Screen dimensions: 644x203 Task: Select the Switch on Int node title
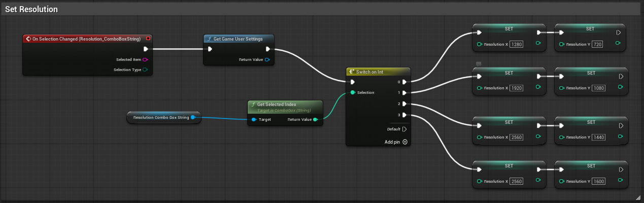point(369,72)
